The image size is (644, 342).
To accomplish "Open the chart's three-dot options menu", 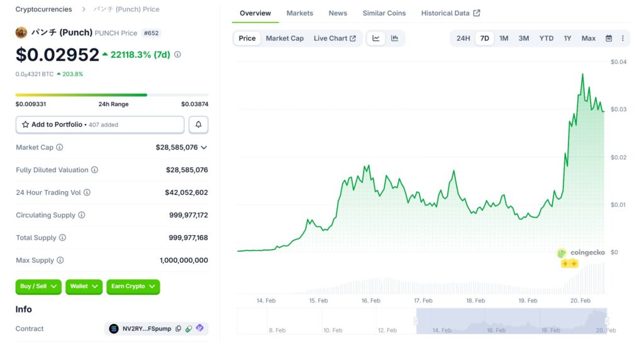I will click(623, 38).
